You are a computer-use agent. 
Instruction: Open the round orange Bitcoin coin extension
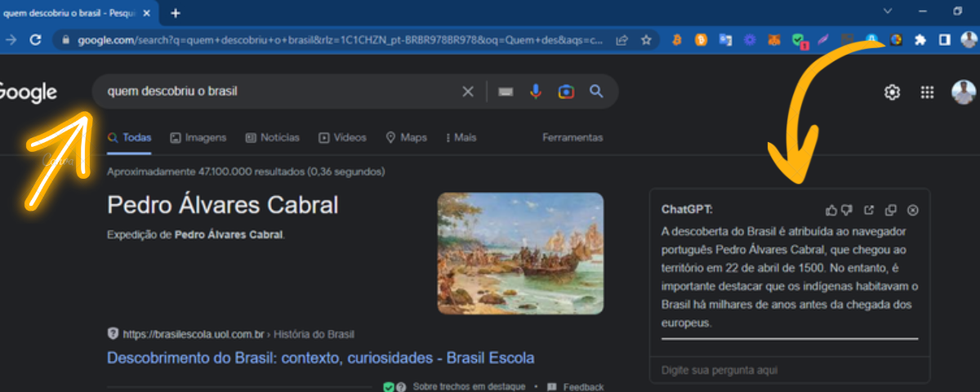point(701,39)
